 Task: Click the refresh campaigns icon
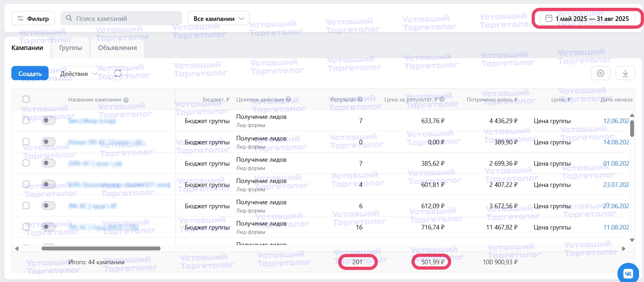pyautogui.click(x=118, y=73)
